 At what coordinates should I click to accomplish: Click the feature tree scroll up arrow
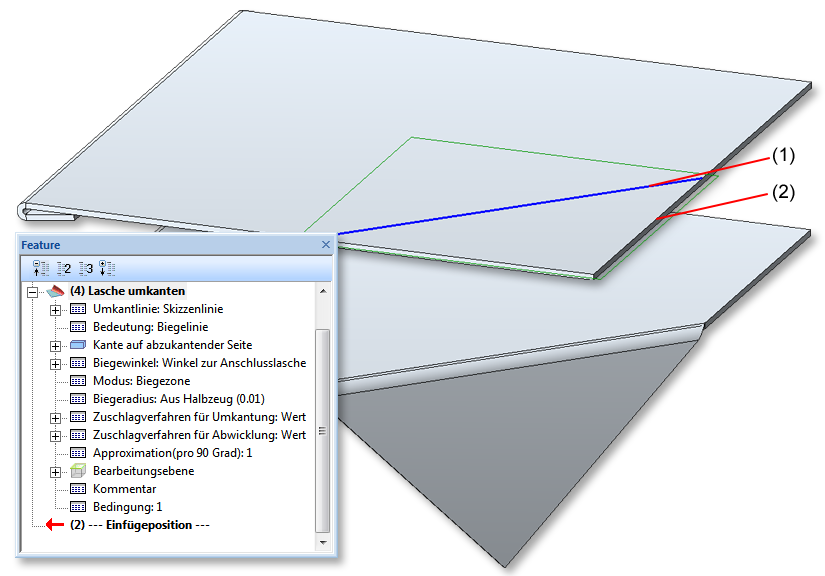(323, 291)
